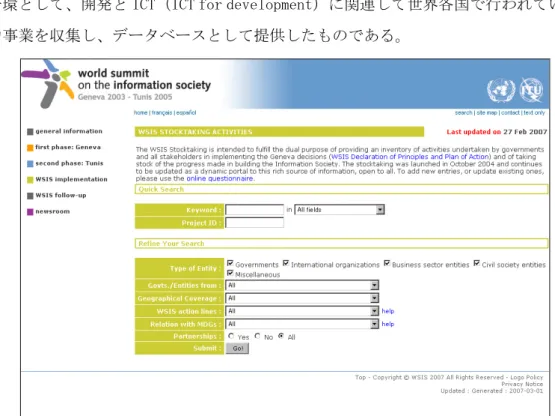Open the Relation with MDGs dropdown
The height and width of the screenshot is (416, 555).
coord(302,324)
